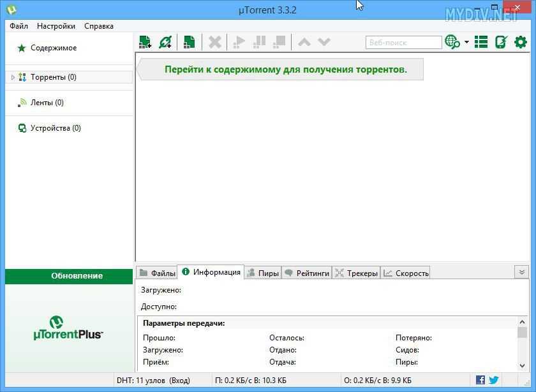Image resolution: width=536 pixels, height=392 pixels.
Task: Click the Add Torrent toolbar icon
Action: (x=145, y=42)
